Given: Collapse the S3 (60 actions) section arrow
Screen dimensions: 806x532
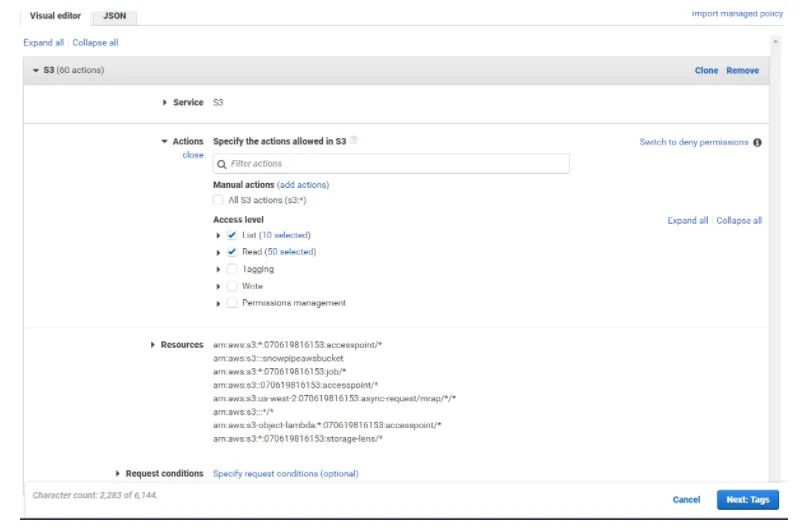Looking at the screenshot, I should tap(35, 70).
